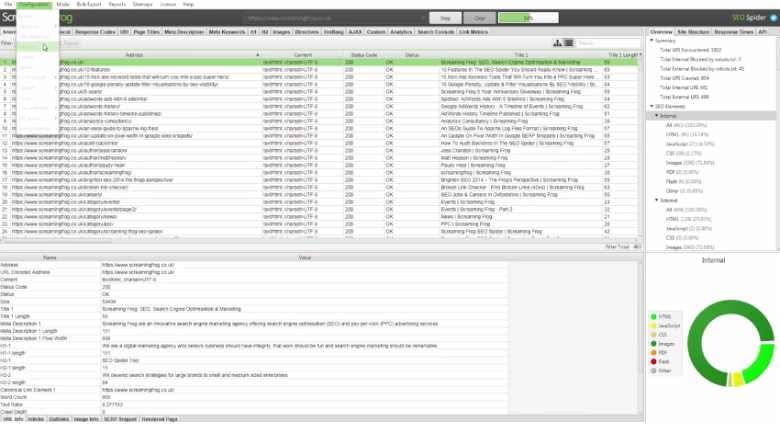This screenshot has width=780, height=426.
Task: Open the Help menu
Action: coord(188,4)
